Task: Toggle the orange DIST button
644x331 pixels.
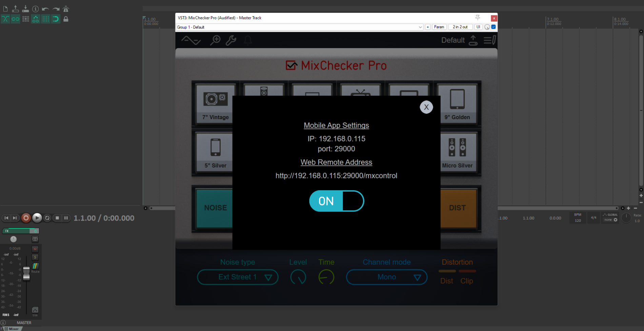Action: 457,208
